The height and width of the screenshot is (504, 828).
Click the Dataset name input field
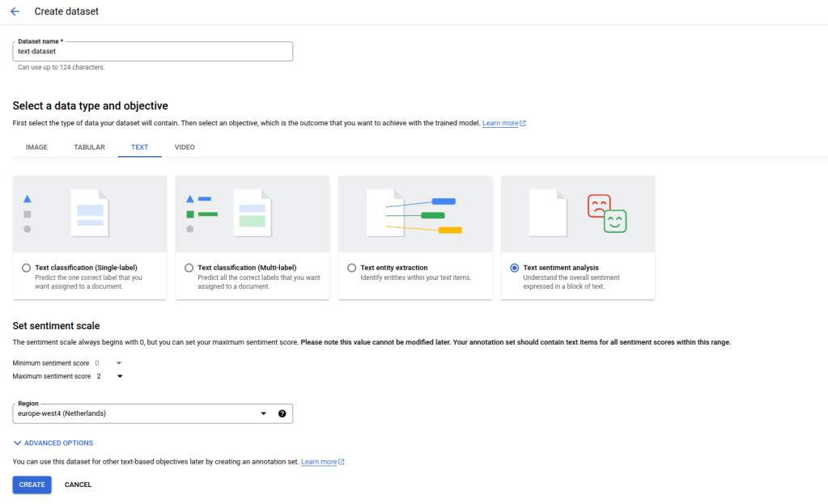[x=152, y=52]
